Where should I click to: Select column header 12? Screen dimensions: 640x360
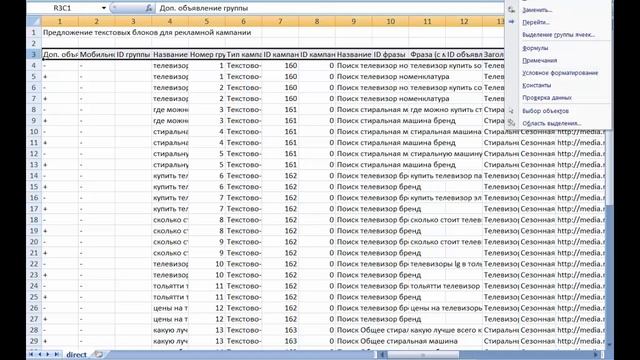[464, 21]
